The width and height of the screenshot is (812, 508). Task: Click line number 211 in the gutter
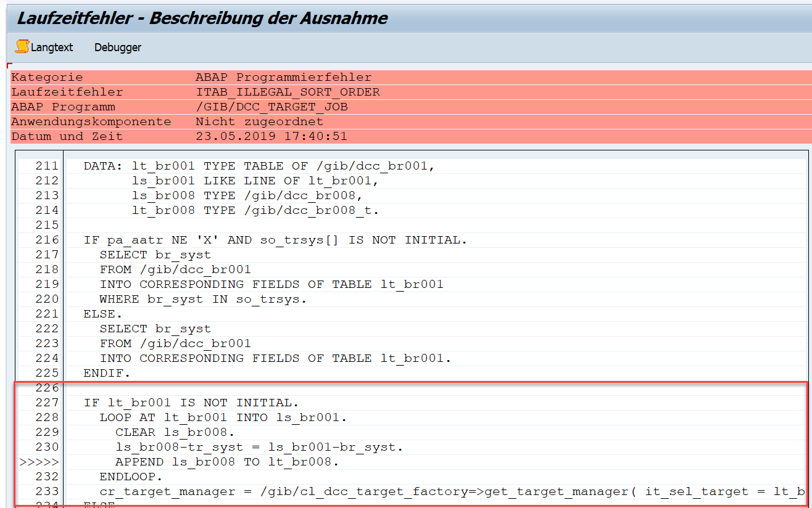click(x=47, y=166)
